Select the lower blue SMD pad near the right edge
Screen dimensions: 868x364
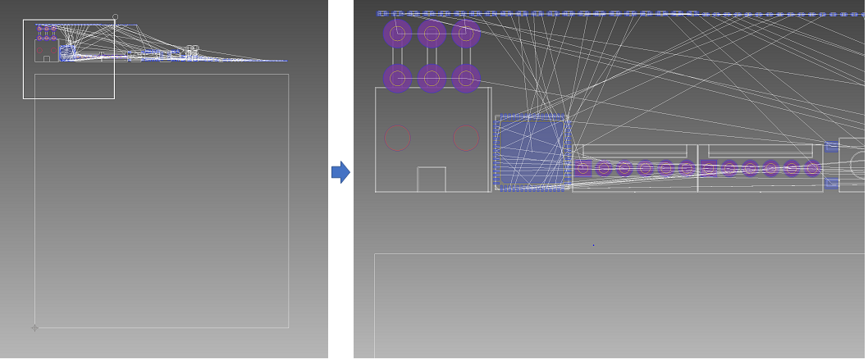[831, 183]
